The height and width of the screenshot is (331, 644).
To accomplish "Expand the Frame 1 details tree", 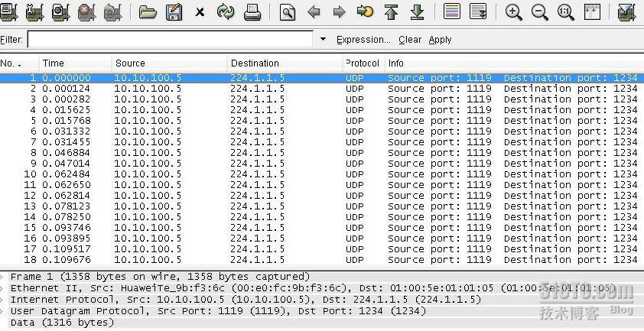I will pyautogui.click(x=2, y=277).
